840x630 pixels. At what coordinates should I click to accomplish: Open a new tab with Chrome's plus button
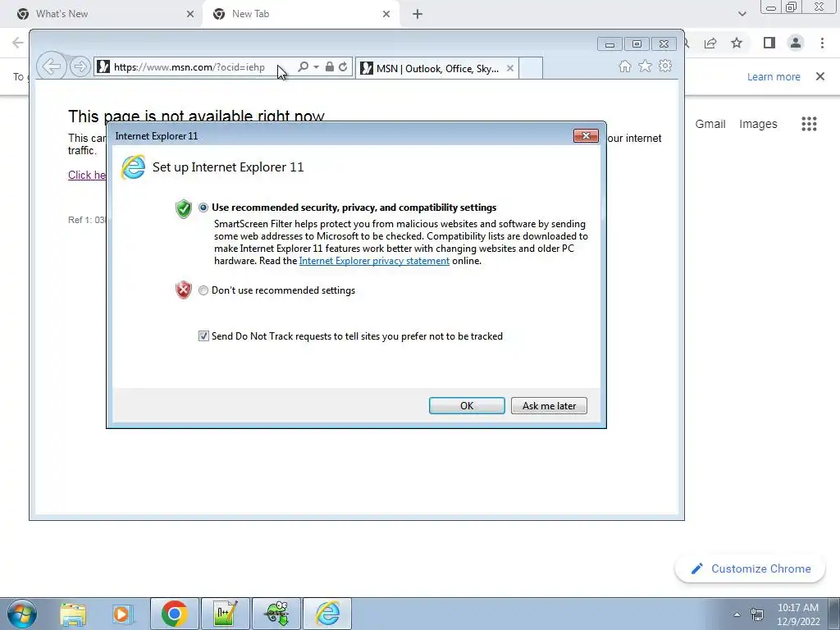click(418, 14)
